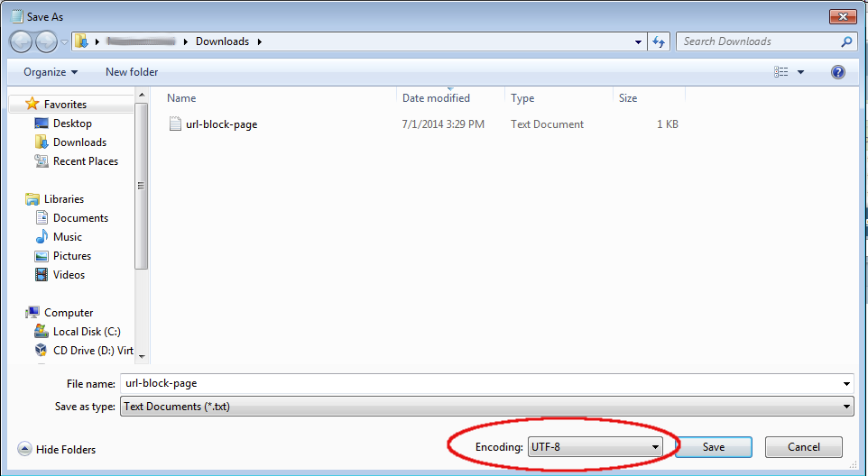Screen dimensions: 868x476
Task: Select the url-block-page file name
Action: click(x=221, y=124)
